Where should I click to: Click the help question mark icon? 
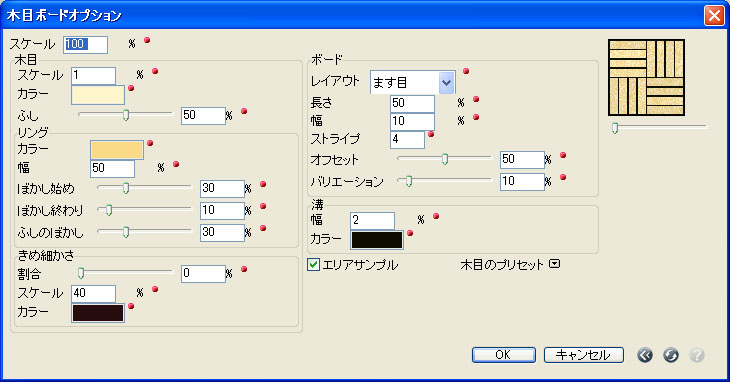pos(697,355)
